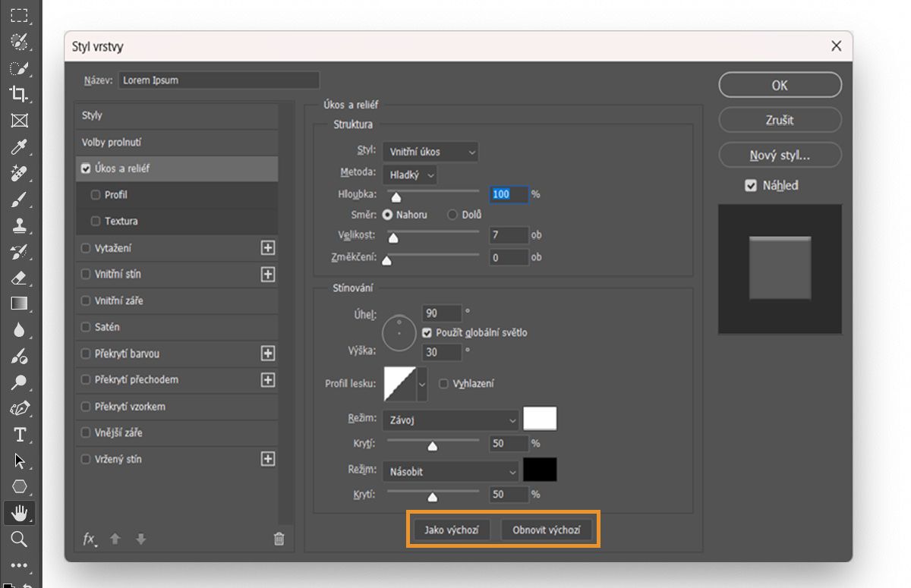
Task: Open the Profil lesku contour editor
Action: (400, 384)
